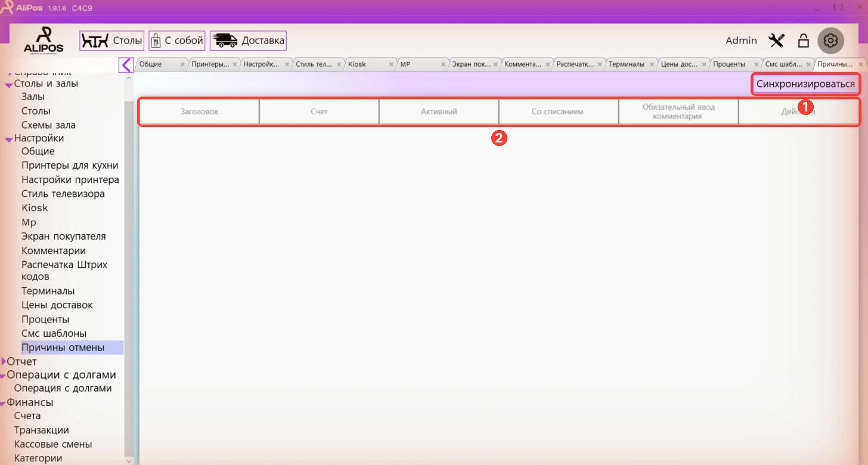Close the Kiosk tab
868x465 pixels.
[x=392, y=64]
